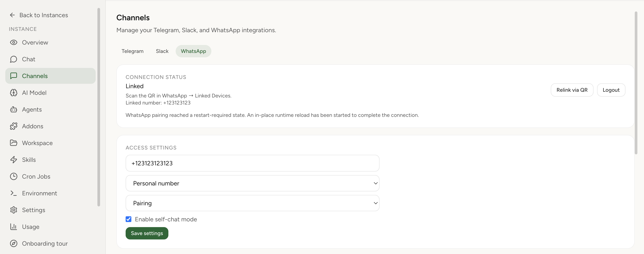The image size is (644, 254).
Task: Click the phone number input field
Action: click(x=252, y=163)
